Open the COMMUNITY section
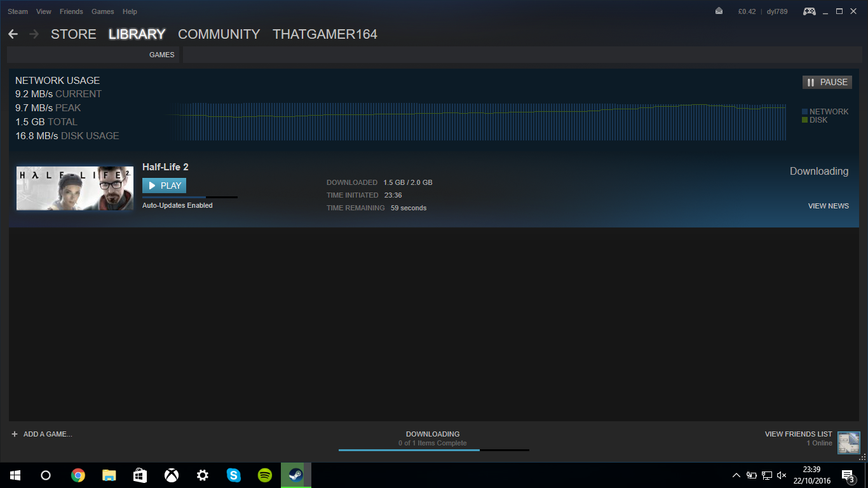This screenshot has width=868, height=488. point(219,34)
